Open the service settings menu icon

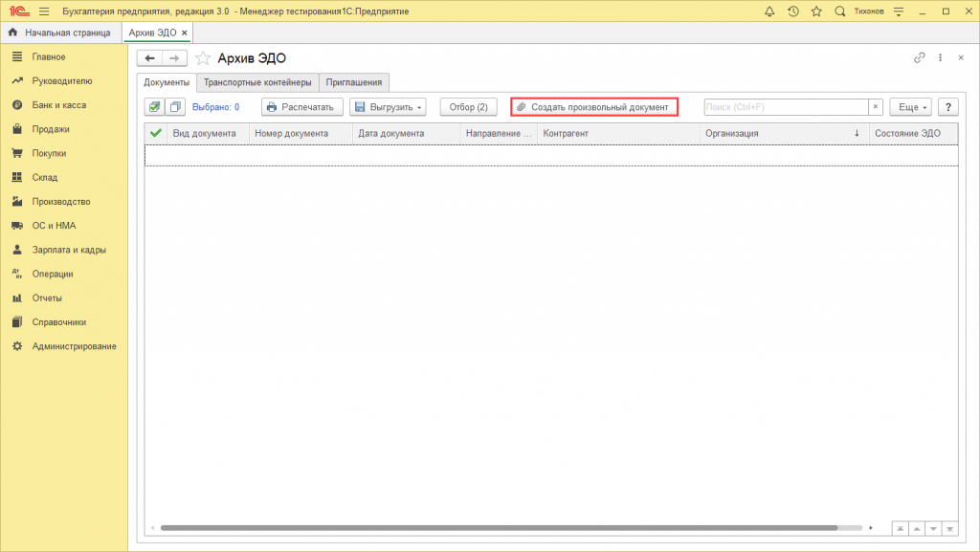pyautogui.click(x=899, y=11)
